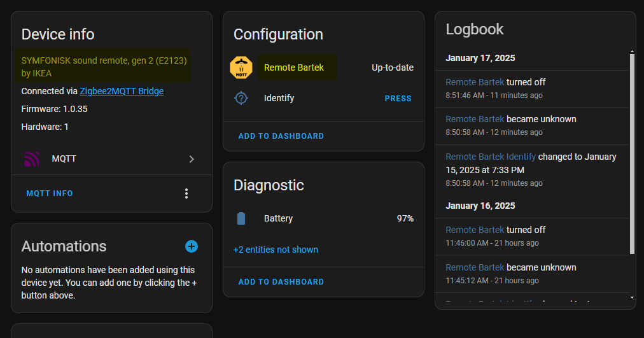Click Remote Bartek link at 8:51:46 AM entry
Image resolution: width=644 pixels, height=338 pixels.
pyautogui.click(x=475, y=82)
